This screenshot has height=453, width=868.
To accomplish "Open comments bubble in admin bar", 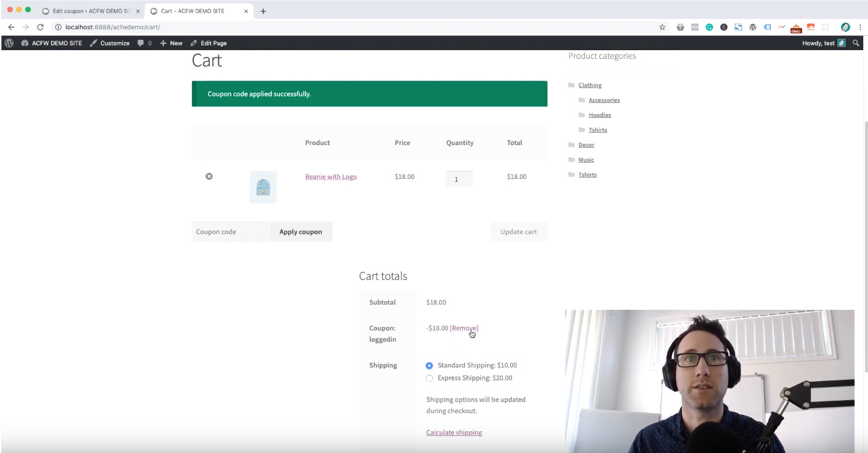I will 144,43.
